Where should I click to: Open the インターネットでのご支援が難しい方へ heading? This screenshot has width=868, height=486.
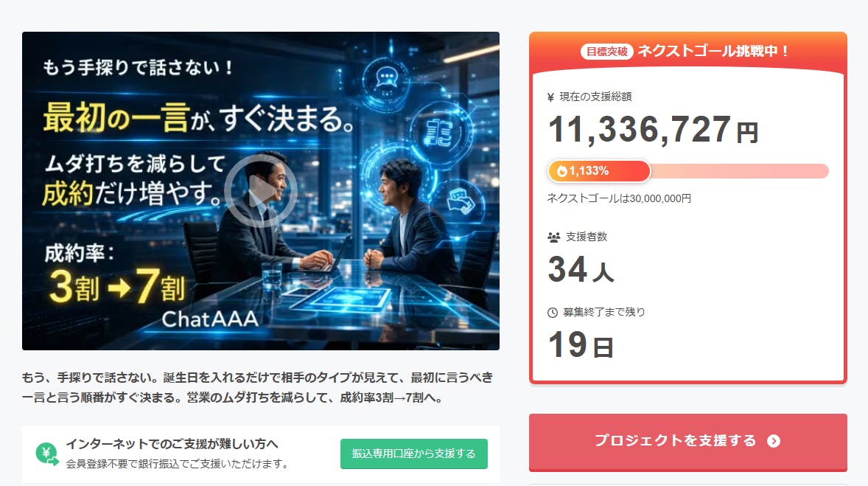tap(172, 444)
